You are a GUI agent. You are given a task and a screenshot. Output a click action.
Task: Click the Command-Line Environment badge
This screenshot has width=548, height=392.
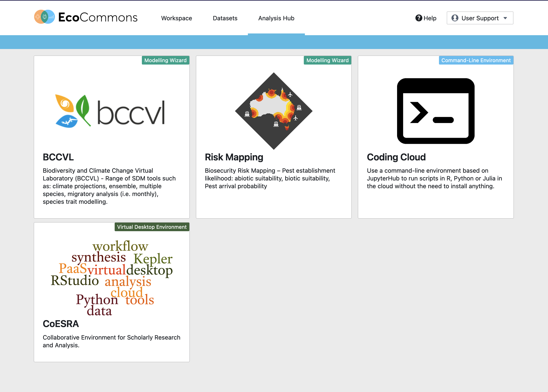click(476, 60)
